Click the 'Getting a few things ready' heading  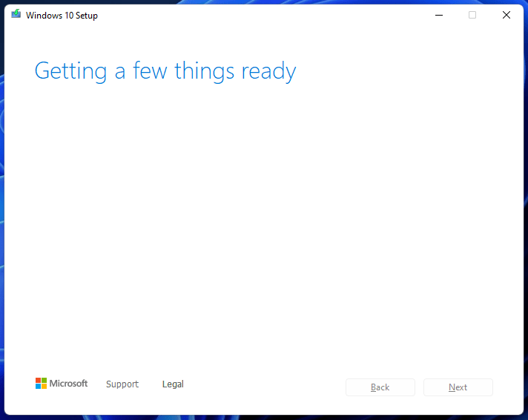click(165, 71)
